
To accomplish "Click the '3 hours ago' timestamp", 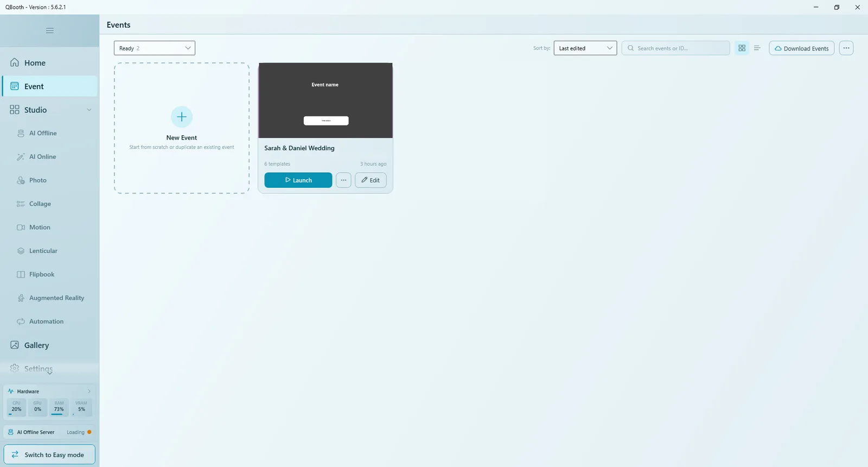I will pos(373,164).
